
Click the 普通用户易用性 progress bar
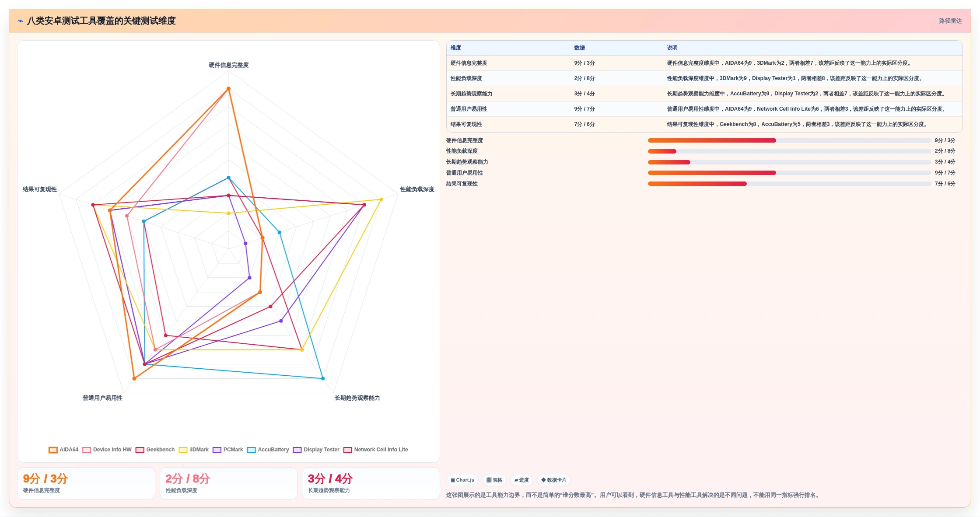(789, 173)
